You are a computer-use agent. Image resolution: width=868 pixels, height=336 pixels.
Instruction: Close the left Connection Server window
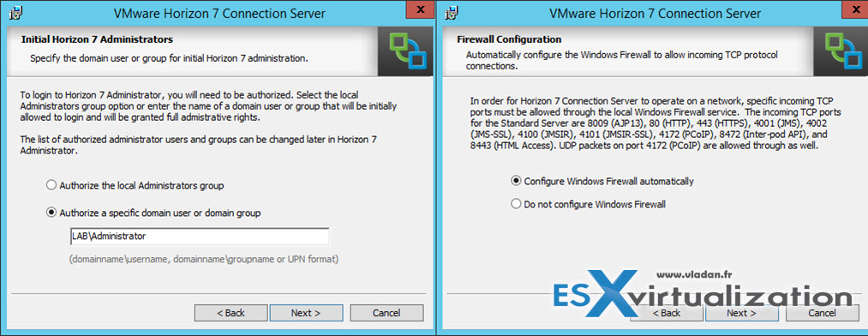420,9
